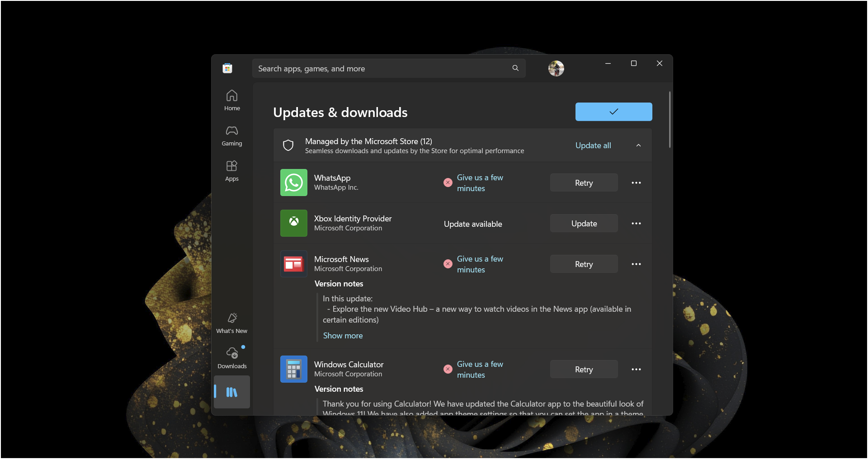Open more options for WhatsApp
The image size is (868, 459).
point(636,183)
